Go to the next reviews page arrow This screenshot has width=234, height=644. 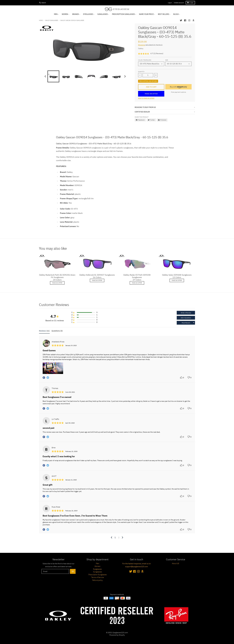122,537
